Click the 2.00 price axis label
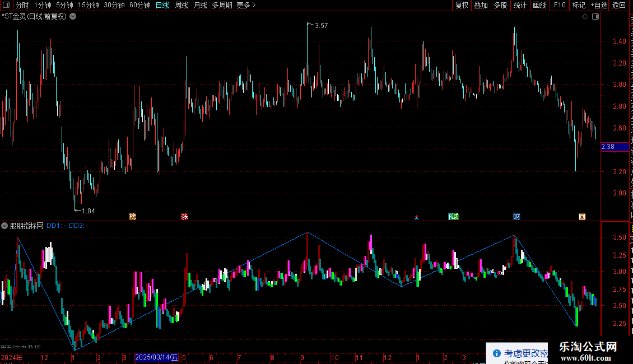 (619, 193)
